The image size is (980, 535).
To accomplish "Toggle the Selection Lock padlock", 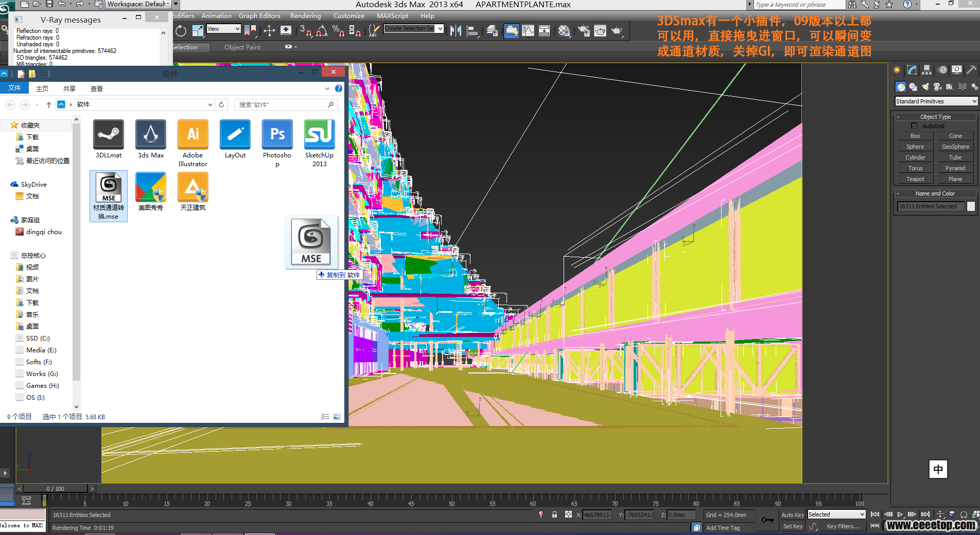I will 554,514.
